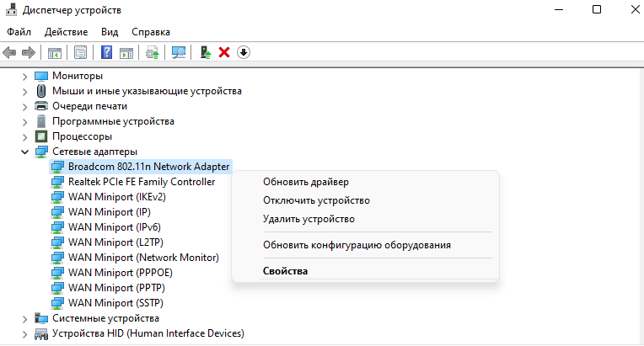This screenshot has width=644, height=346.
Task: Select Устройства HID (Human Interface Devices) label
Action: point(148,333)
